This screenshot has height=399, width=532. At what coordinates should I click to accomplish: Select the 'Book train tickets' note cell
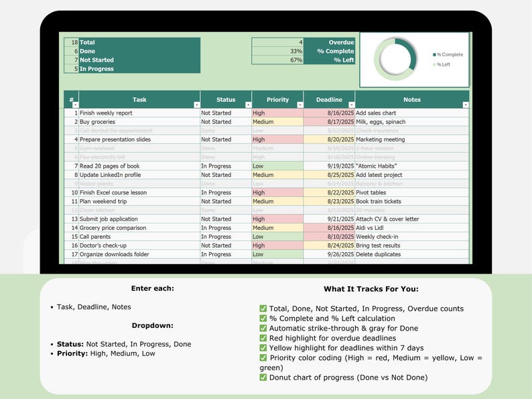[412, 201]
